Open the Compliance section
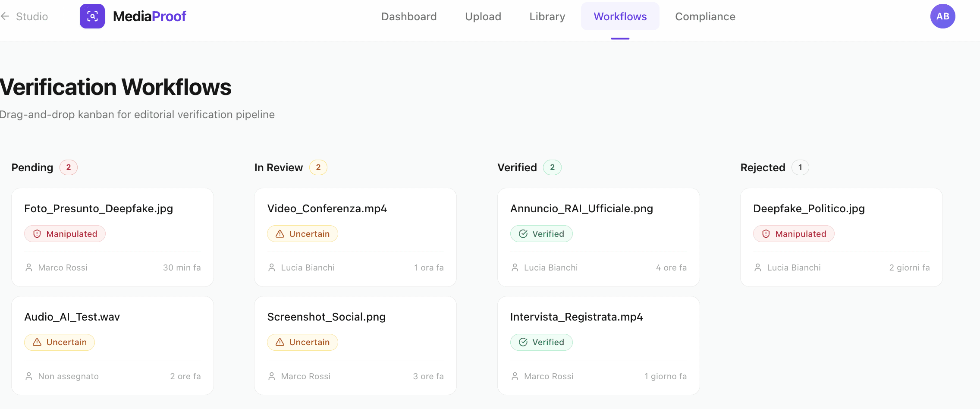Image resolution: width=980 pixels, height=409 pixels. (x=705, y=16)
